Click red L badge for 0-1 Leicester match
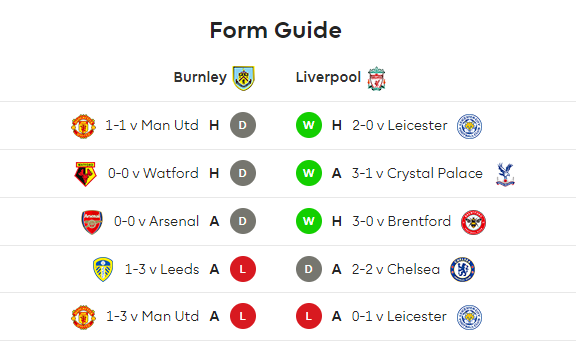 click(309, 316)
